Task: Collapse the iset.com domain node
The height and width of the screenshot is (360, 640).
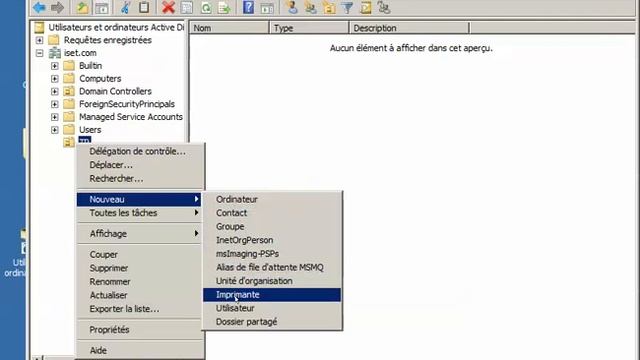Action: 39,53
